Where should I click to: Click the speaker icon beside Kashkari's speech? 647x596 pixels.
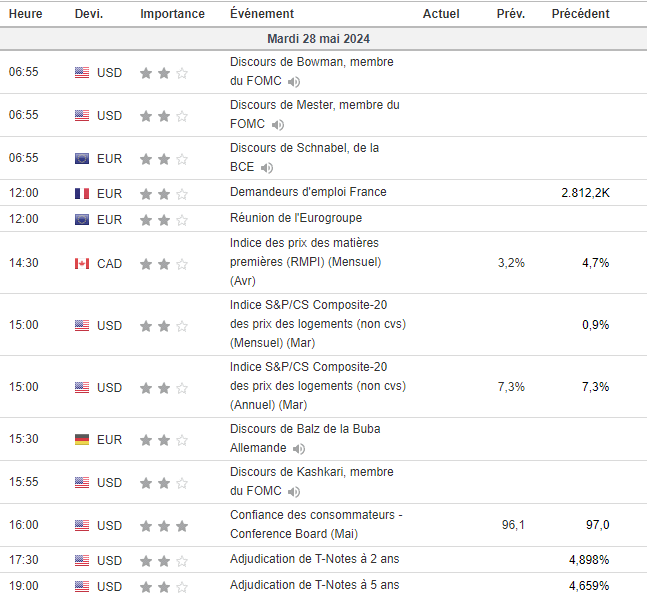(x=294, y=492)
